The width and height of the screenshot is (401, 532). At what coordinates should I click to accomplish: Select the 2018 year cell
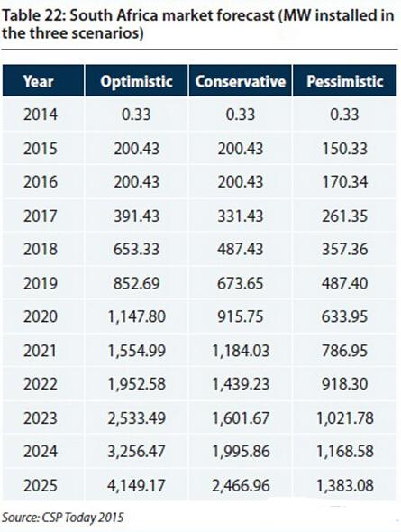[41, 249]
